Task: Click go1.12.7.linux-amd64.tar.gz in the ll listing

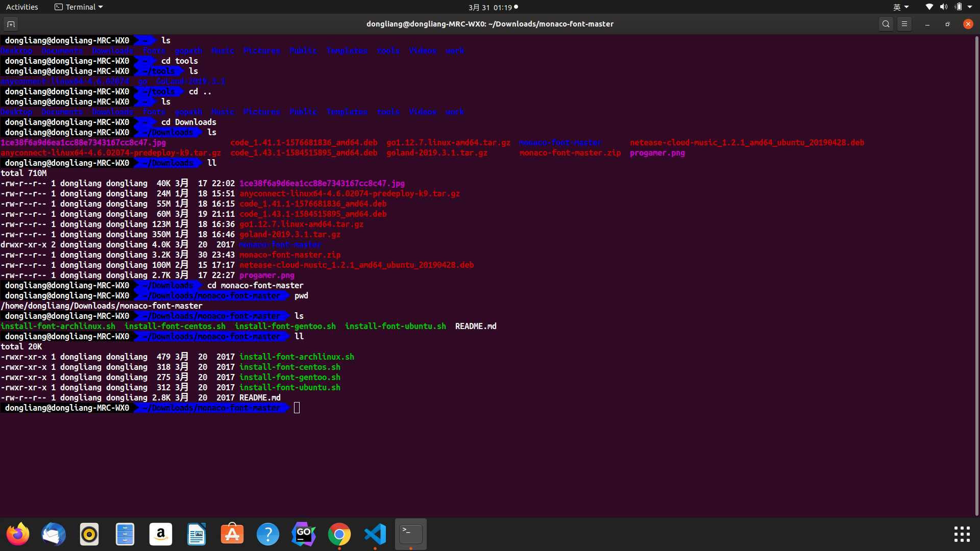Action: point(302,224)
